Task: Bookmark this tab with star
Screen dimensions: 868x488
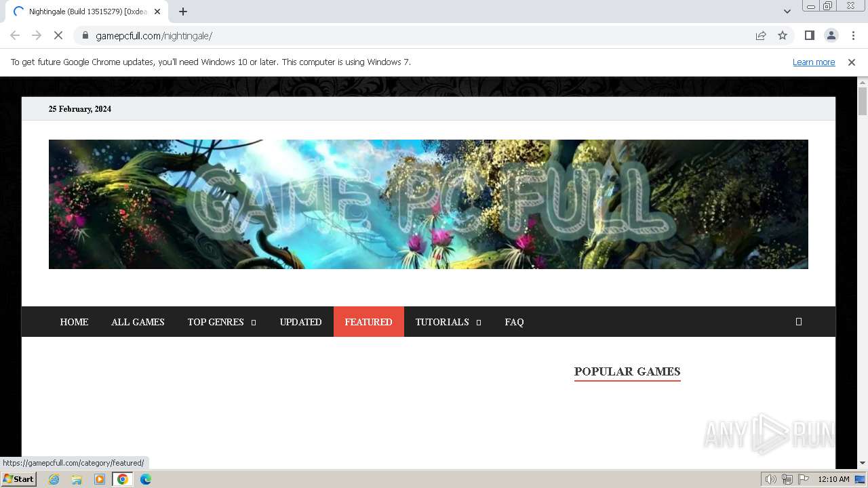Action: 783,35
